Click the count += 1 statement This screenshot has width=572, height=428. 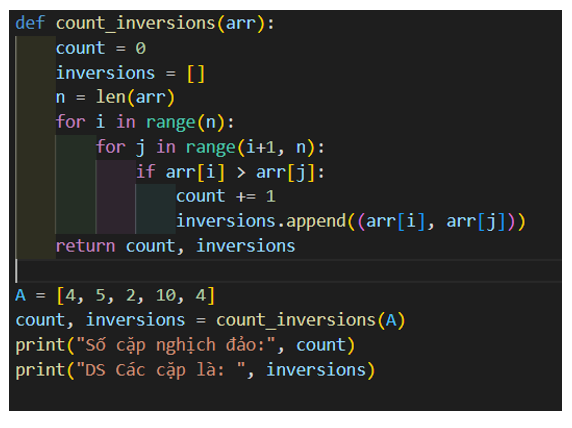pos(226,197)
